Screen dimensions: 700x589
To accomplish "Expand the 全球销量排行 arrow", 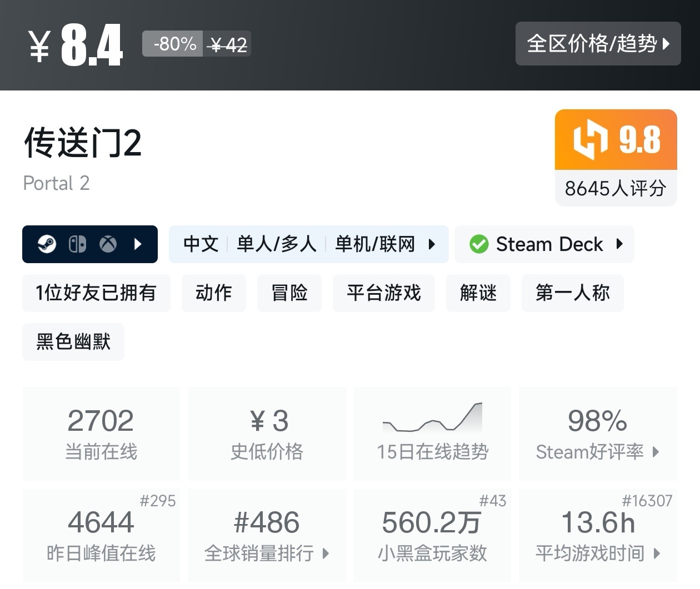I will click(326, 553).
